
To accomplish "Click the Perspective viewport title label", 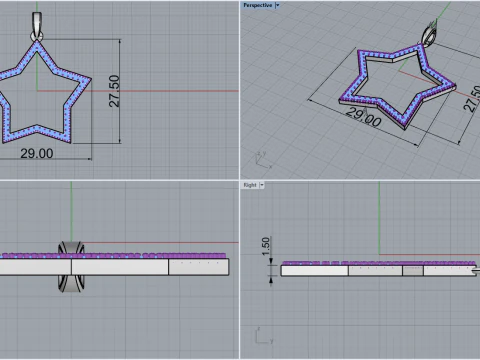I will pos(257,5).
